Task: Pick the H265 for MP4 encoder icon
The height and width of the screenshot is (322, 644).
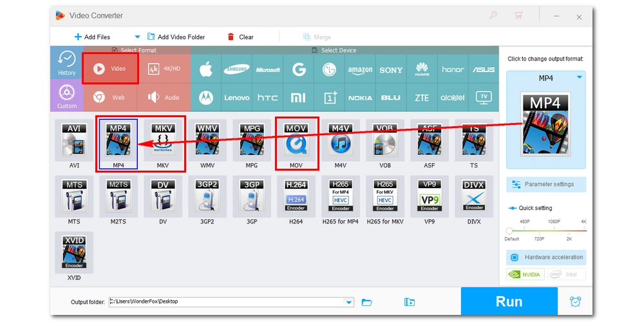Action: coord(341,196)
